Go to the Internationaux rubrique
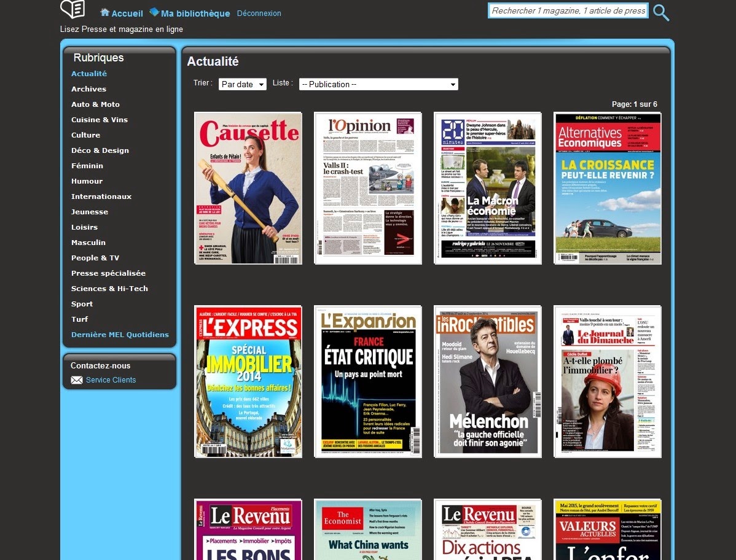Image resolution: width=736 pixels, height=560 pixels. [101, 196]
